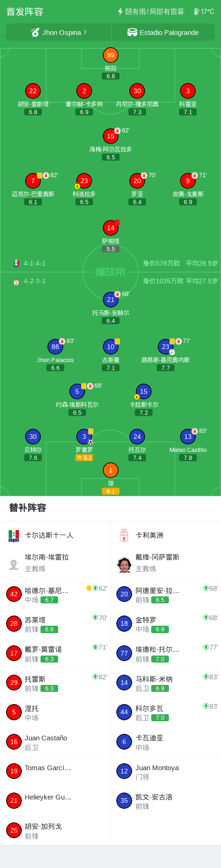The height and width of the screenshot is (868, 221).
Task: Tap the red number 14 player icon
Action: pos(111,228)
